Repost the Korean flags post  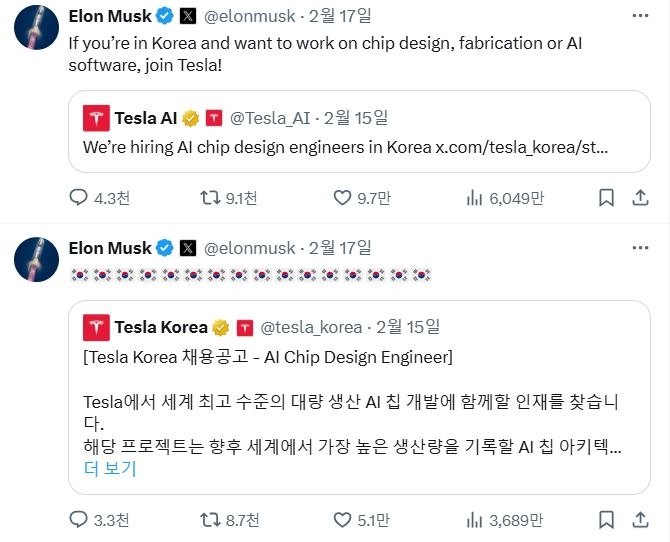pos(211,519)
